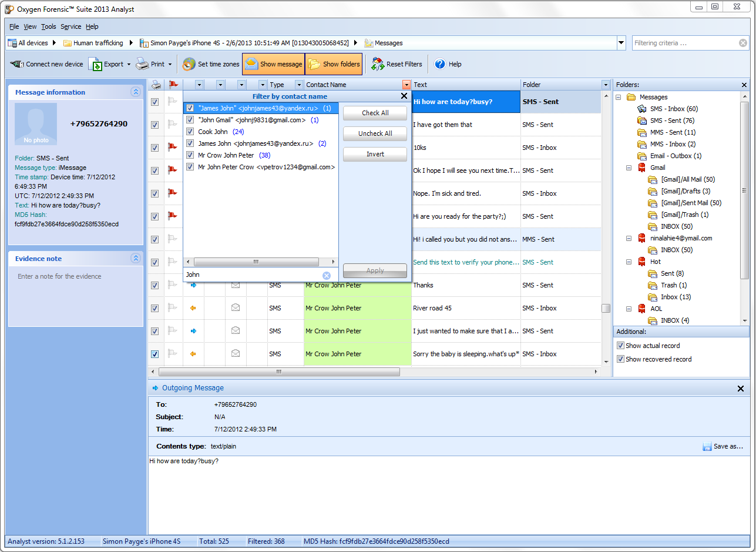Click the outgoing arrow icon on the Thanks row

(193, 285)
